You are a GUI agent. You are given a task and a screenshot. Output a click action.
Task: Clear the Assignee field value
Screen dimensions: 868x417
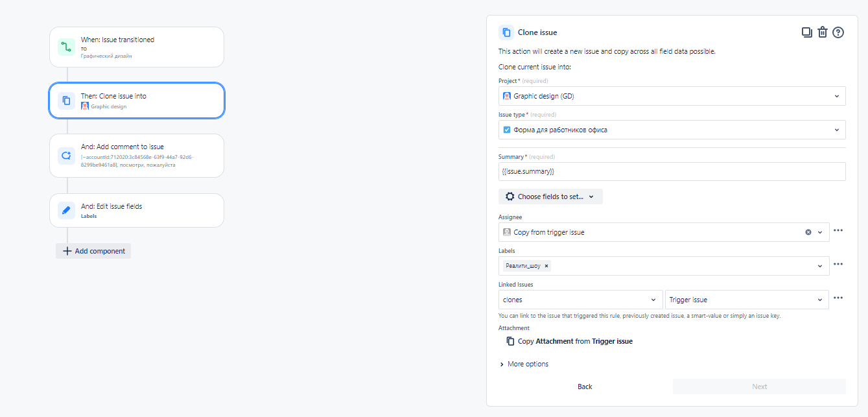point(808,232)
